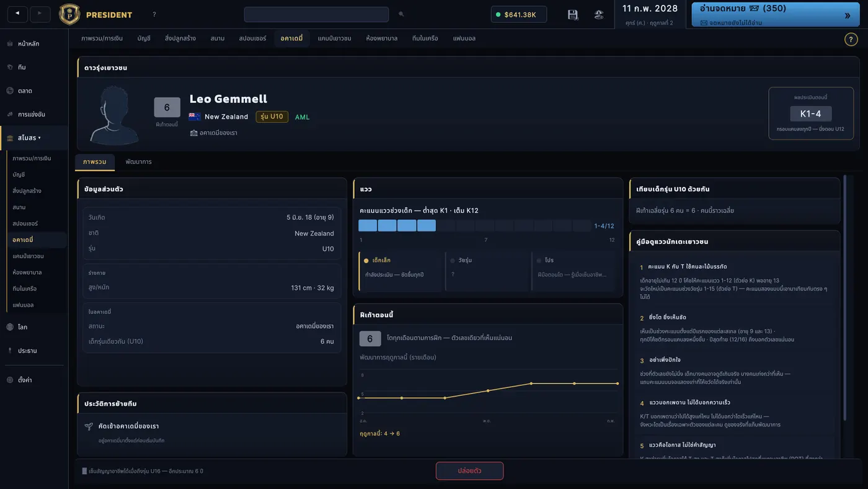Open อ่านจดหมาย mail button
Image resolution: width=868 pixels, height=489 pixels.
click(x=776, y=15)
